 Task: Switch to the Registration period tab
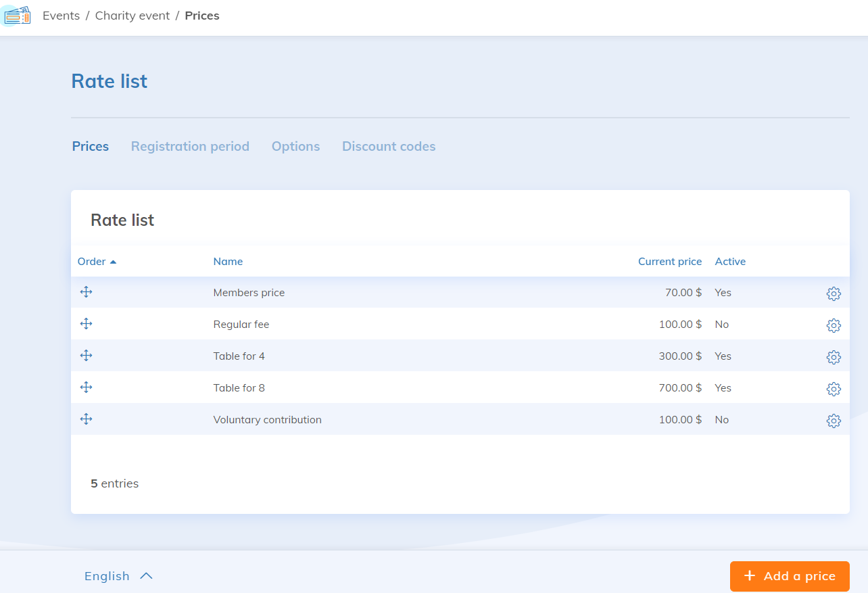click(x=190, y=147)
